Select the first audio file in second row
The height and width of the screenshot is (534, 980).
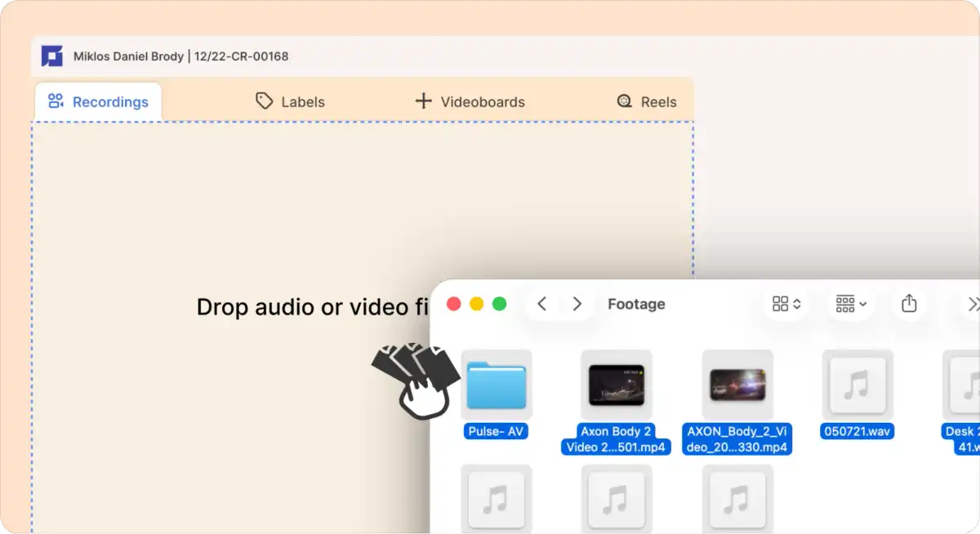pyautogui.click(x=497, y=499)
